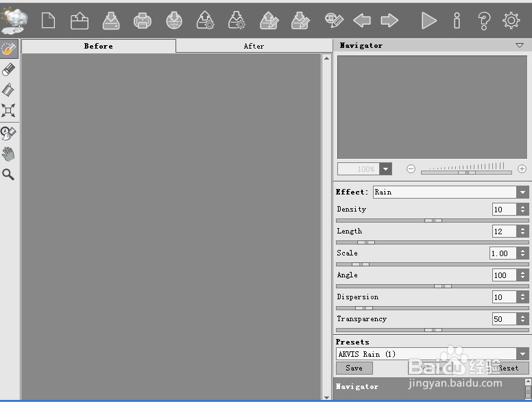Viewport: 532px width, 402px height.
Task: Select the Zoom magnifier tool
Action: (x=8, y=174)
